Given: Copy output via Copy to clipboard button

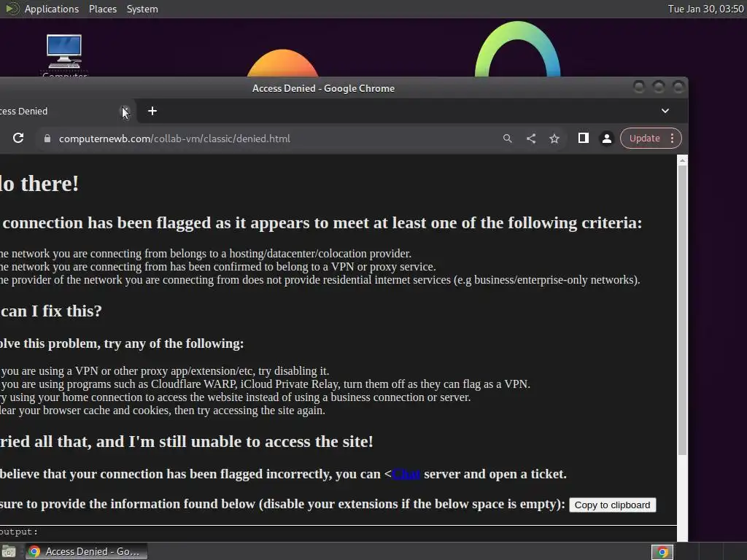Looking at the screenshot, I should [612, 505].
